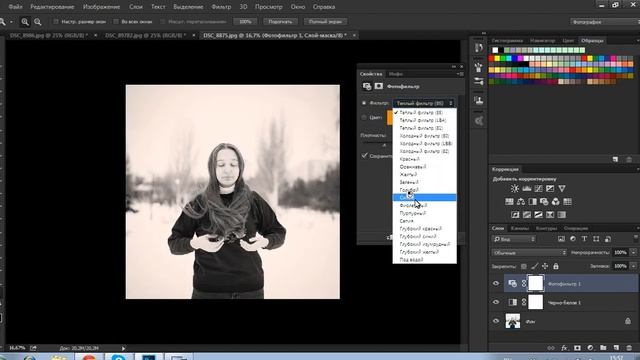Viewport: 640px width, 360px height.
Task: Toggle visibility of Фотофильтр 1 layer
Action: [x=496, y=283]
